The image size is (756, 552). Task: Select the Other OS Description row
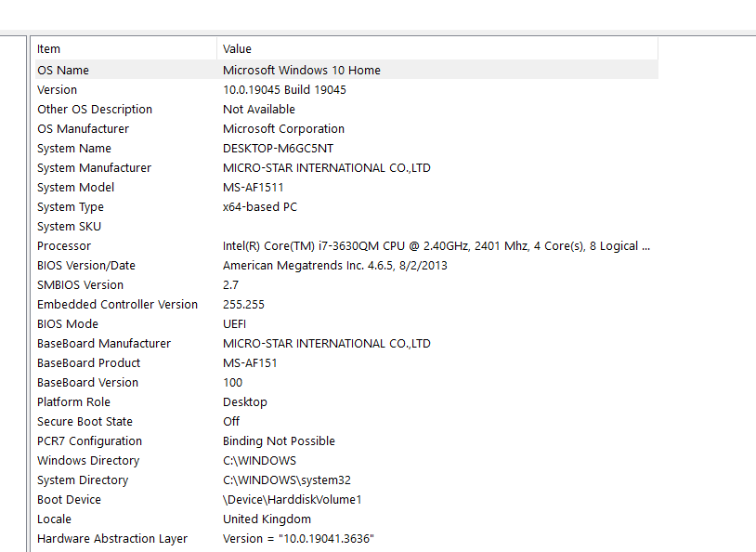[x=346, y=109]
